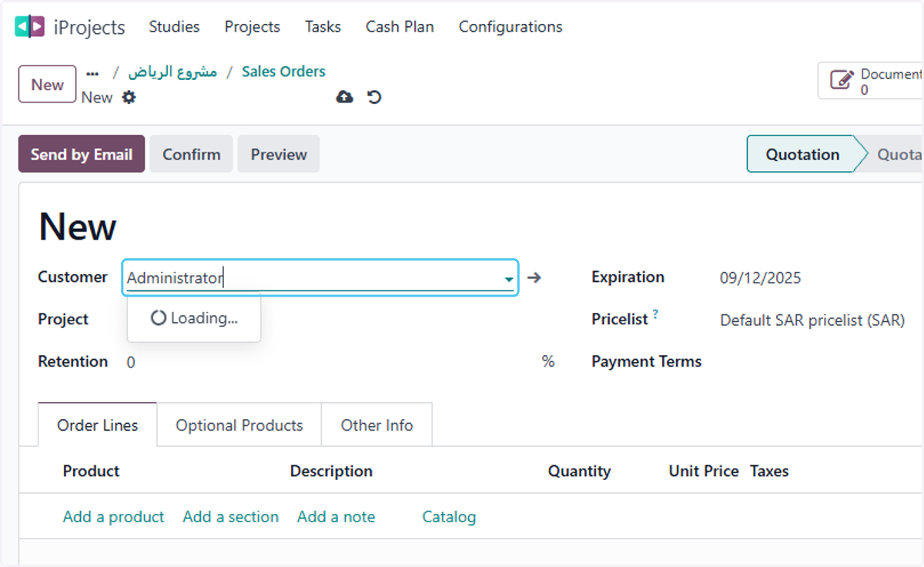Click the iProjects app logo icon

[x=30, y=27]
